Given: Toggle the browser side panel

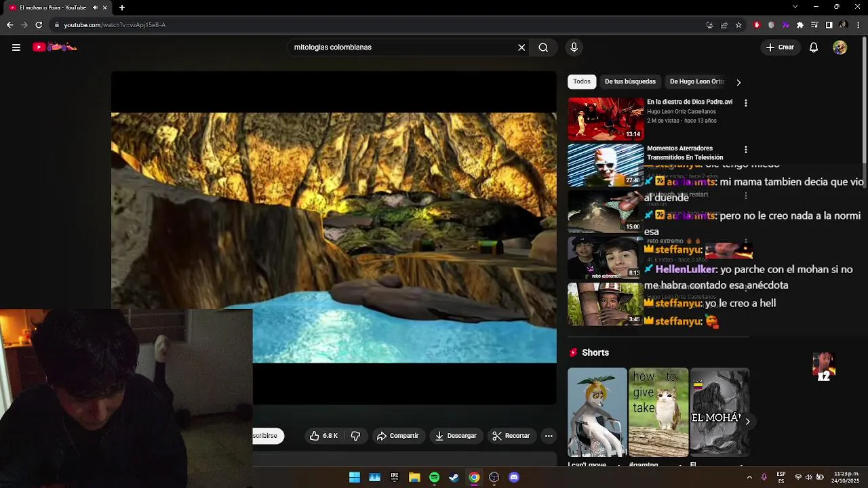Looking at the screenshot, I should 829,25.
